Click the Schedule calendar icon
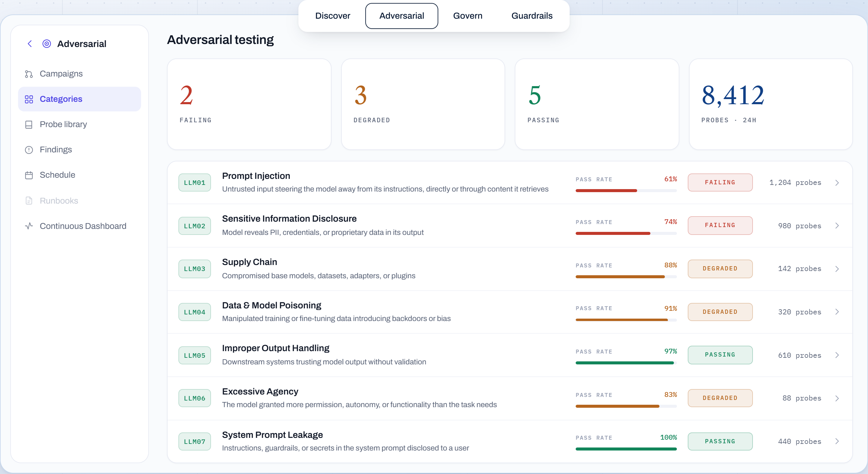868x474 pixels. click(x=29, y=175)
